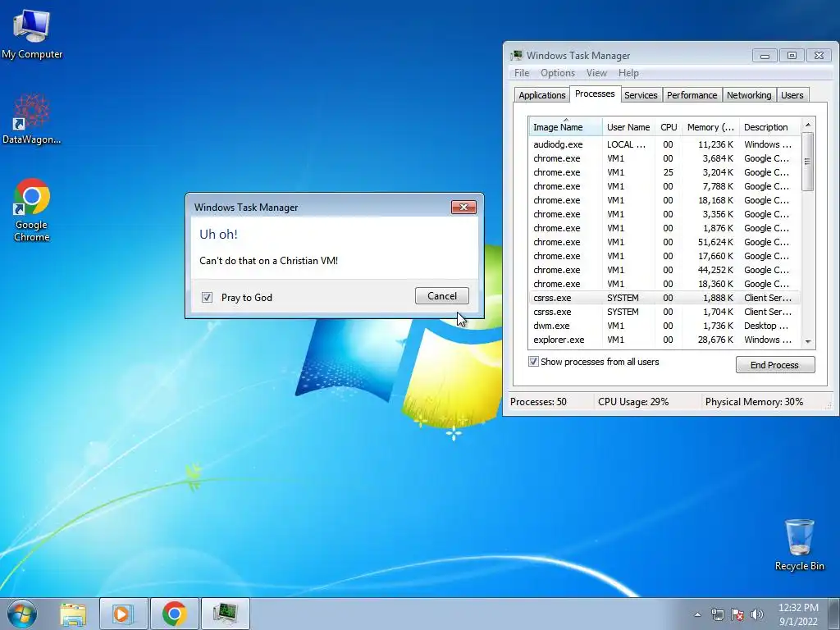Sort by the Memory column header

(710, 127)
